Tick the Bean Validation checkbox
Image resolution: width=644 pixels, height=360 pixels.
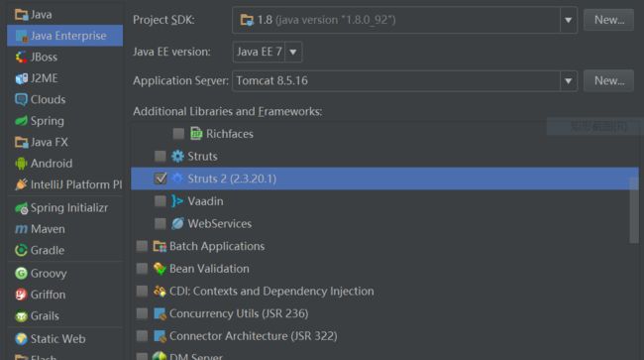[x=142, y=269]
